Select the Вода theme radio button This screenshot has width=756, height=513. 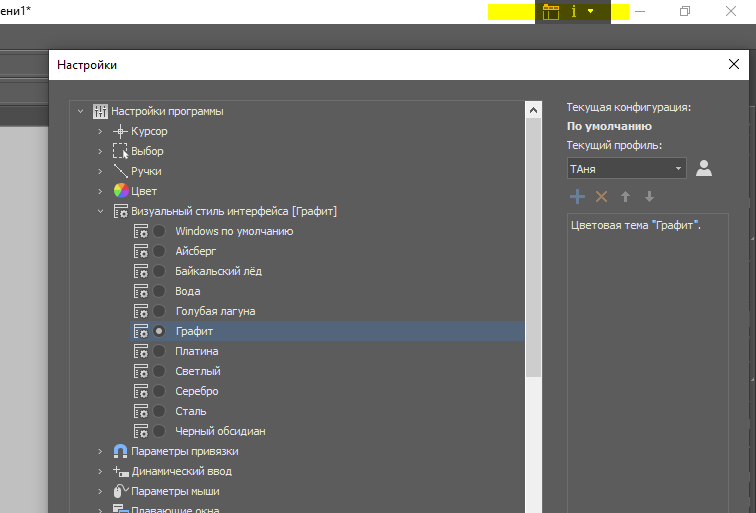pyautogui.click(x=159, y=291)
